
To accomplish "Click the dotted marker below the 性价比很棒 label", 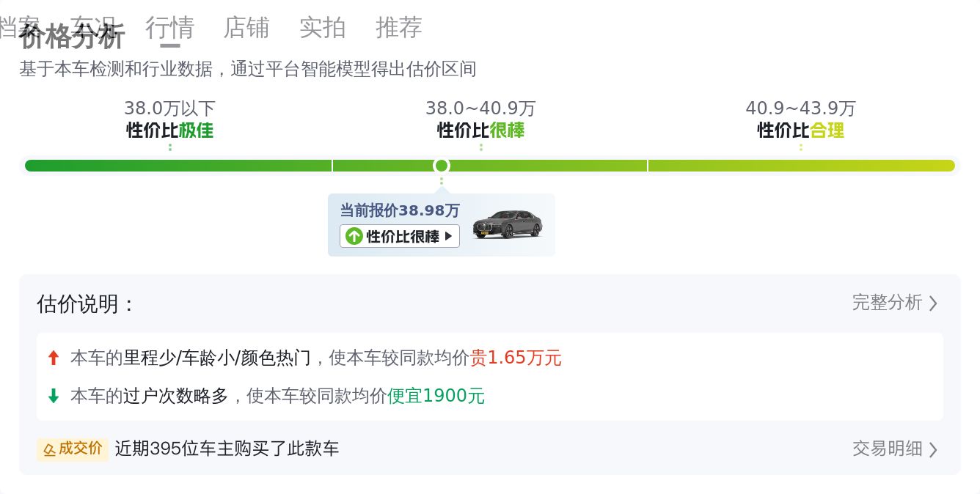I will [480, 147].
